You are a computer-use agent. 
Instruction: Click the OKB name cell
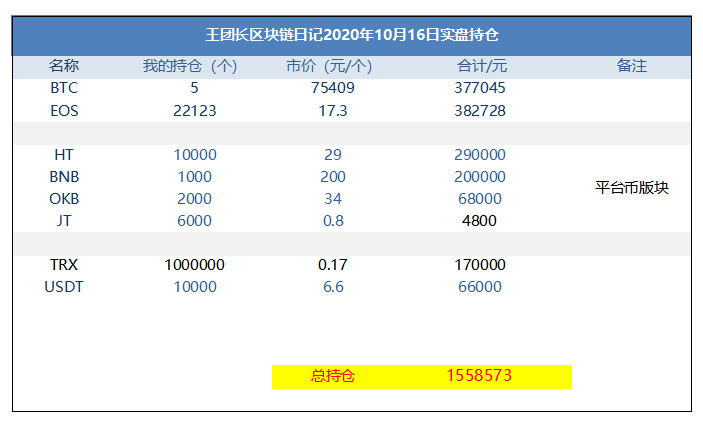(64, 199)
